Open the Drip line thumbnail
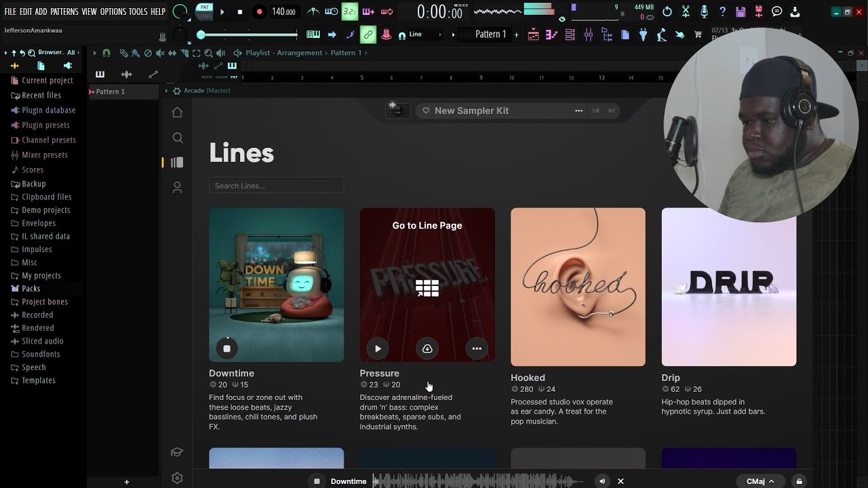This screenshot has height=488, width=868. pos(729,287)
